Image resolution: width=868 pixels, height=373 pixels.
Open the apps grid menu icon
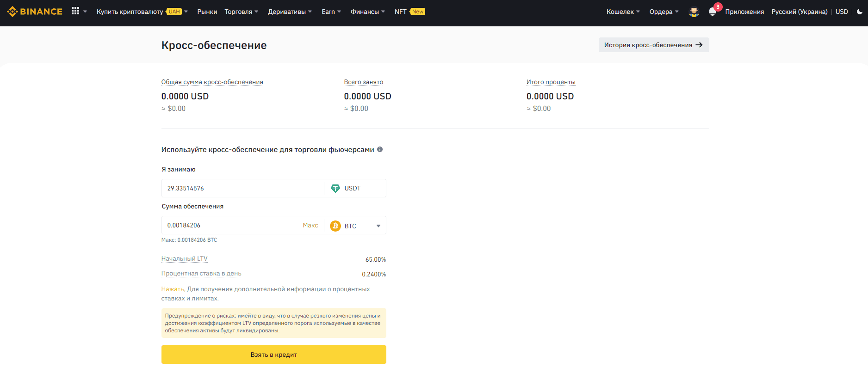(x=75, y=11)
